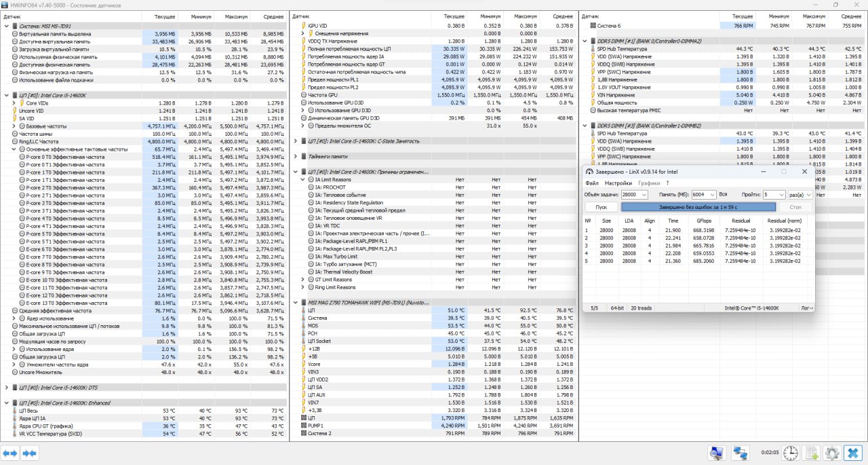Click the chip icon of Система: MSI MS-7D91
Viewport: 868px width, 465px height.
15,26
